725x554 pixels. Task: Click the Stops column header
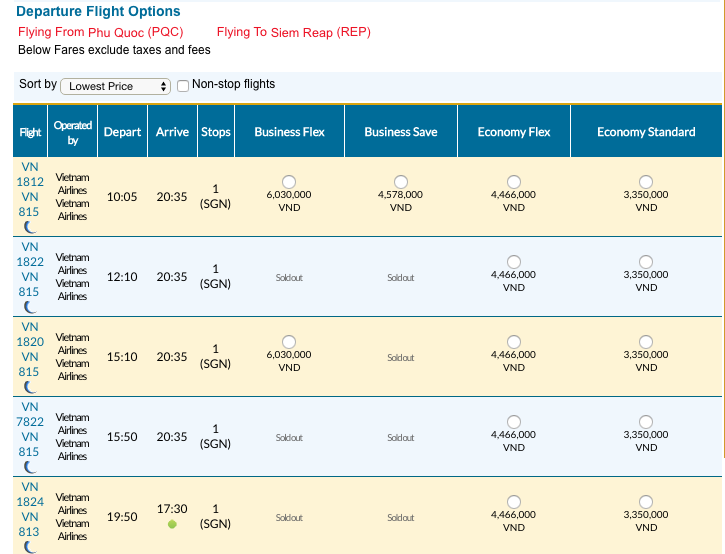pyautogui.click(x=216, y=132)
